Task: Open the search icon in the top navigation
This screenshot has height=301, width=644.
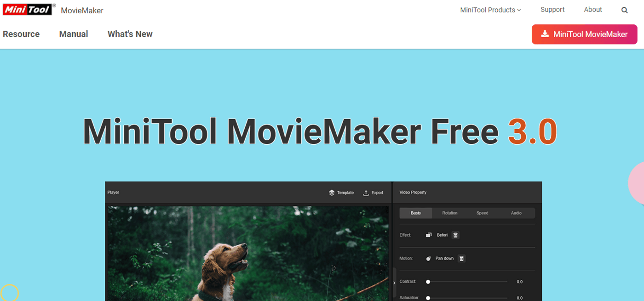Action: (x=624, y=10)
